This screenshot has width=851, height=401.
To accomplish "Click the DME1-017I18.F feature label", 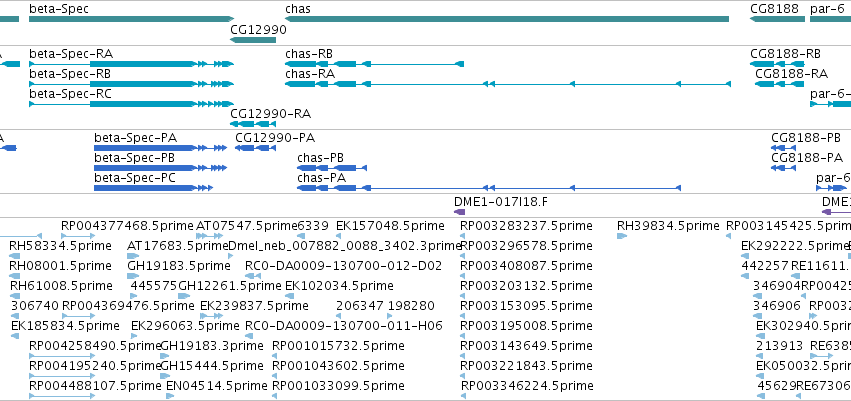I will (501, 202).
